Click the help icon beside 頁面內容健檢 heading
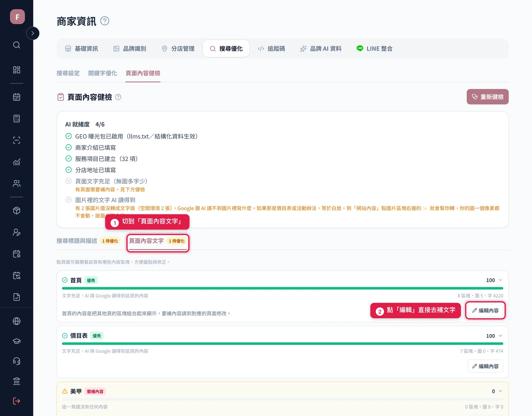 118,97
